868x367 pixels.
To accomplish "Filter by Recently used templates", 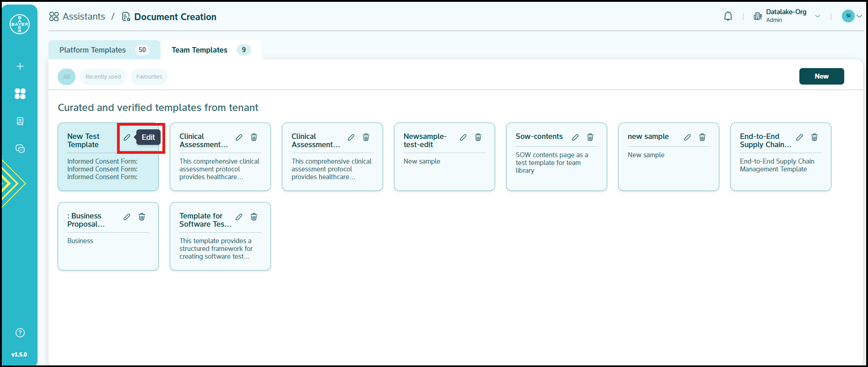I will (x=103, y=77).
